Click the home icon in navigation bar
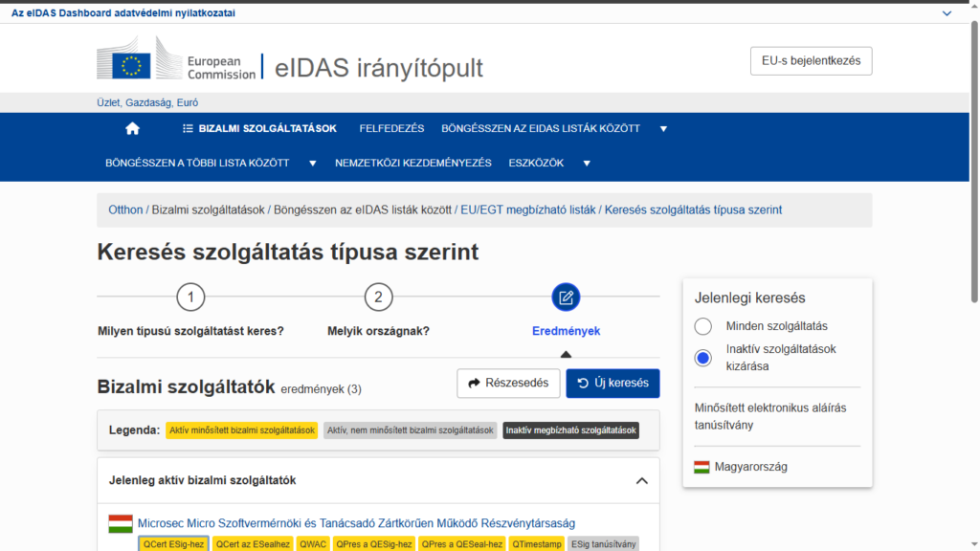 coord(132,129)
